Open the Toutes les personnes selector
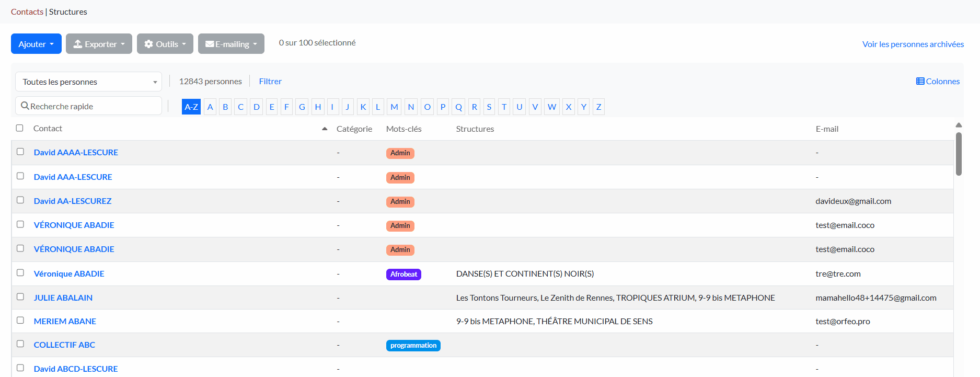This screenshot has height=377, width=980. pyautogui.click(x=88, y=82)
